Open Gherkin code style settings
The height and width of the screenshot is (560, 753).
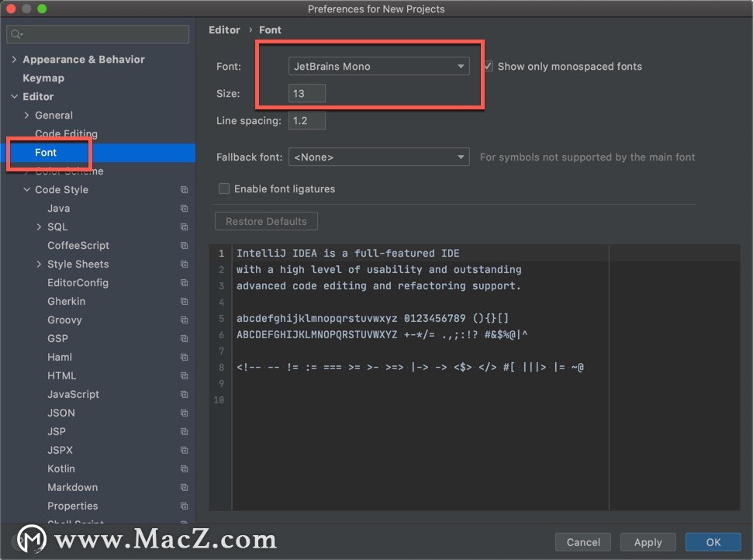[66, 301]
